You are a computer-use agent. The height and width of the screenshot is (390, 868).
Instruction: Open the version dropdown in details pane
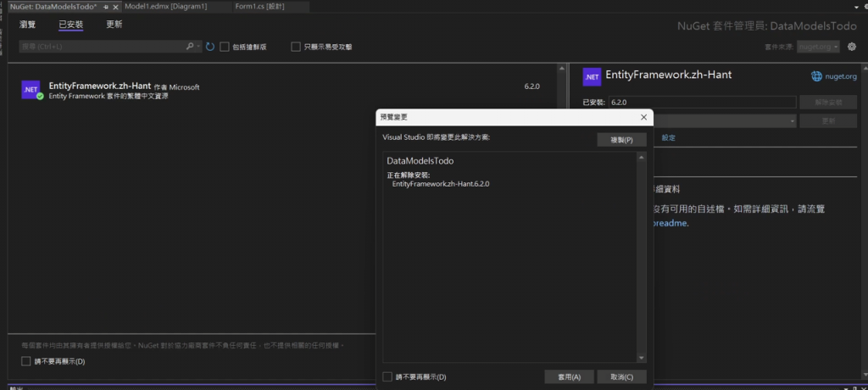793,120
